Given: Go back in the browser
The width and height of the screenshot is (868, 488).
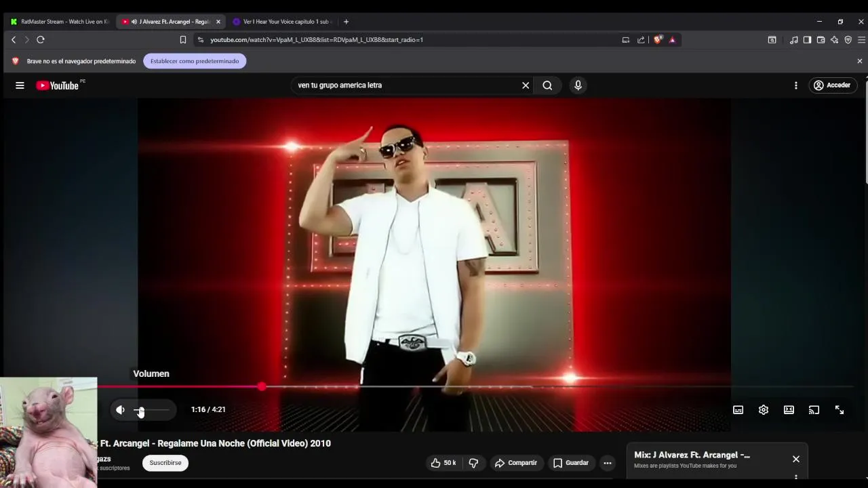Looking at the screenshot, I should [x=14, y=40].
